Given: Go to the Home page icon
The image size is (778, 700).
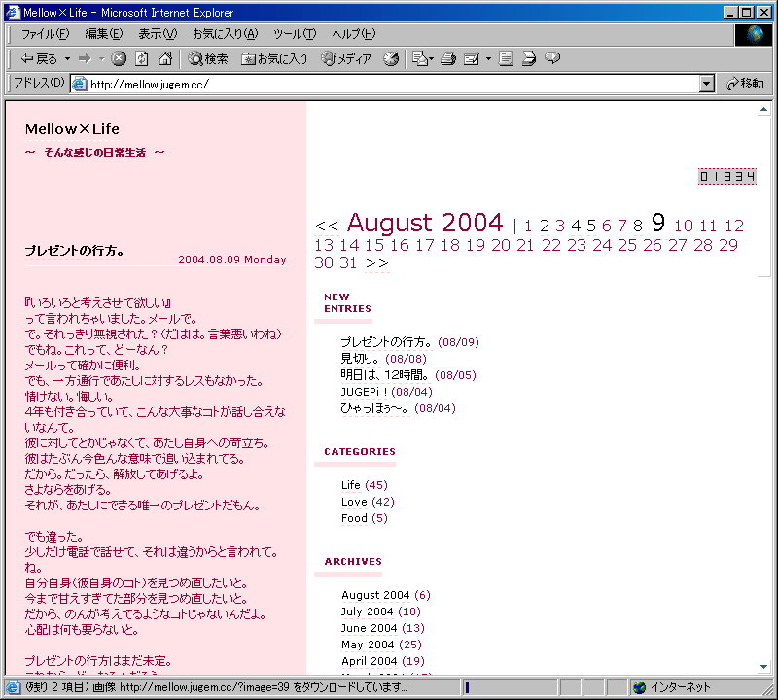Looking at the screenshot, I should [x=165, y=59].
